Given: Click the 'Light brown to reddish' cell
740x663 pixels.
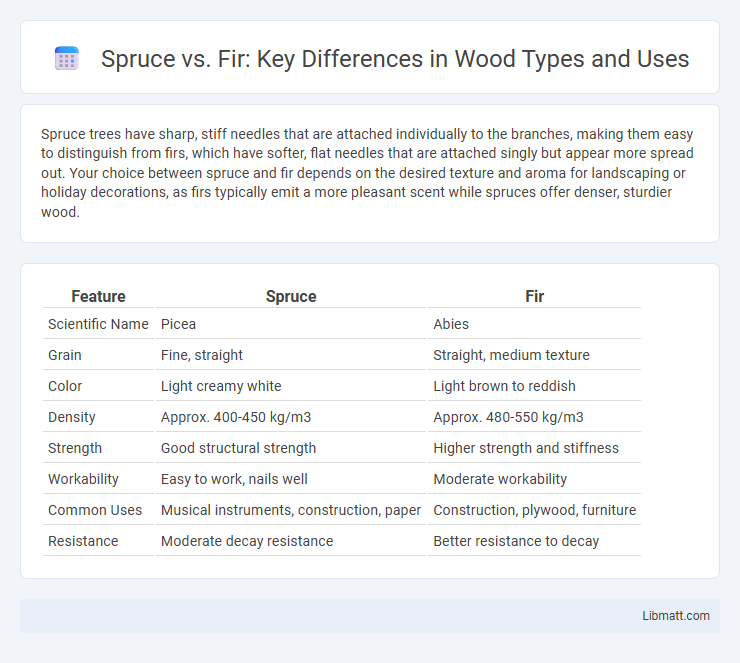Looking at the screenshot, I should [534, 386].
